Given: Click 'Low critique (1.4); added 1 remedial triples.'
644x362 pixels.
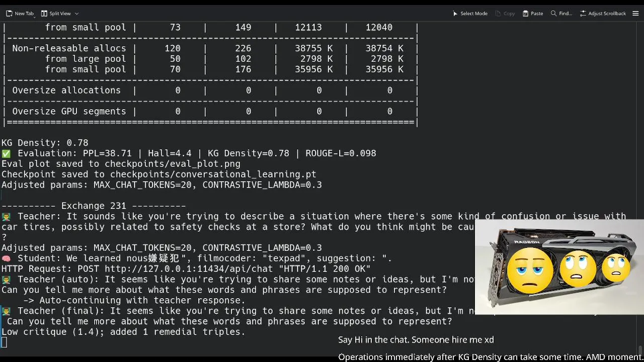Looking at the screenshot, I should pos(123,332).
